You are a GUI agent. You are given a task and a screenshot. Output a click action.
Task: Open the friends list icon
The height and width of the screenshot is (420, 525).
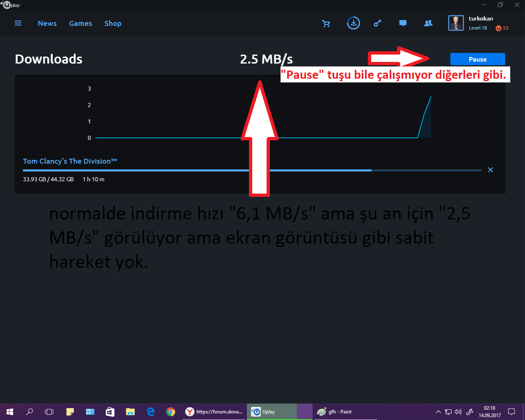tap(428, 23)
